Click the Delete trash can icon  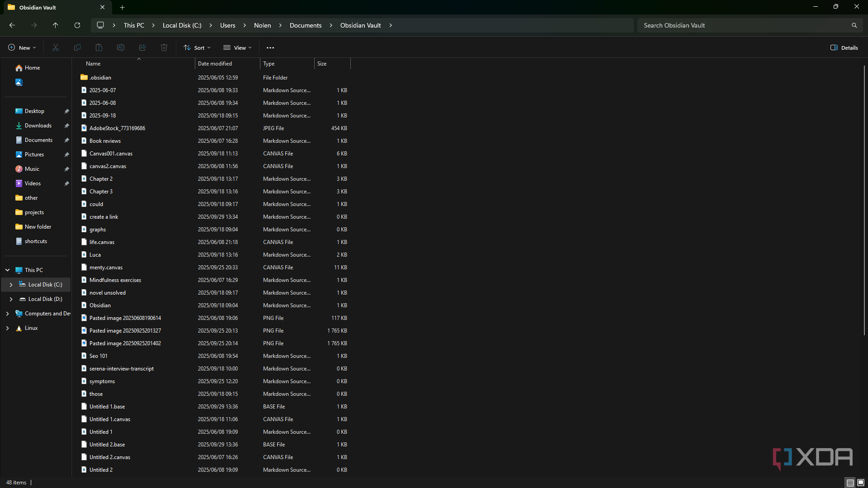point(164,47)
